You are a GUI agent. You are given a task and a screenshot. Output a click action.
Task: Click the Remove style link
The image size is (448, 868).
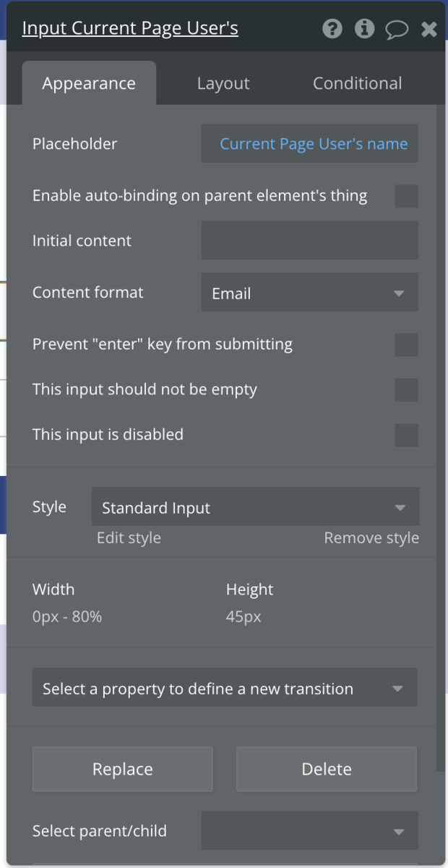(371, 538)
